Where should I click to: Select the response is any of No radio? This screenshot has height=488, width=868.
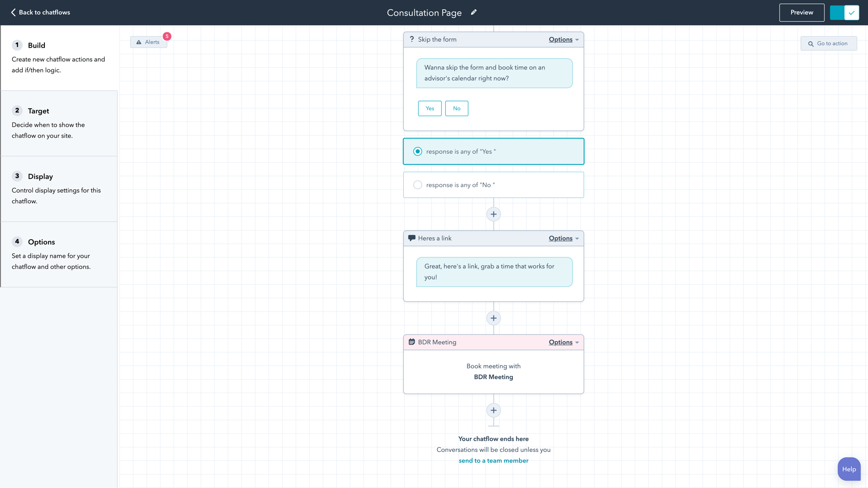[x=418, y=185]
